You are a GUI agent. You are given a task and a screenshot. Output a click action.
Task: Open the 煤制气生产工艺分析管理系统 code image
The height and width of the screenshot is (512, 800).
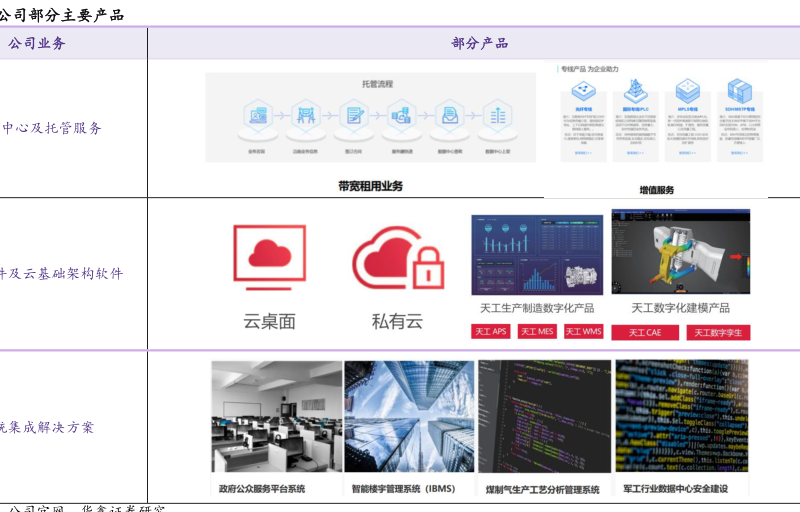(x=544, y=416)
